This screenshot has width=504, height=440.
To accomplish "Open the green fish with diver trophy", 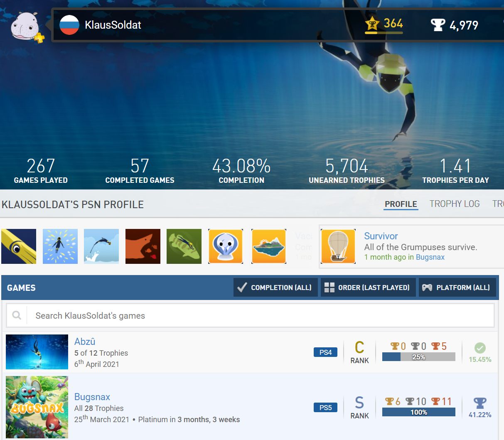I will pyautogui.click(x=184, y=246).
